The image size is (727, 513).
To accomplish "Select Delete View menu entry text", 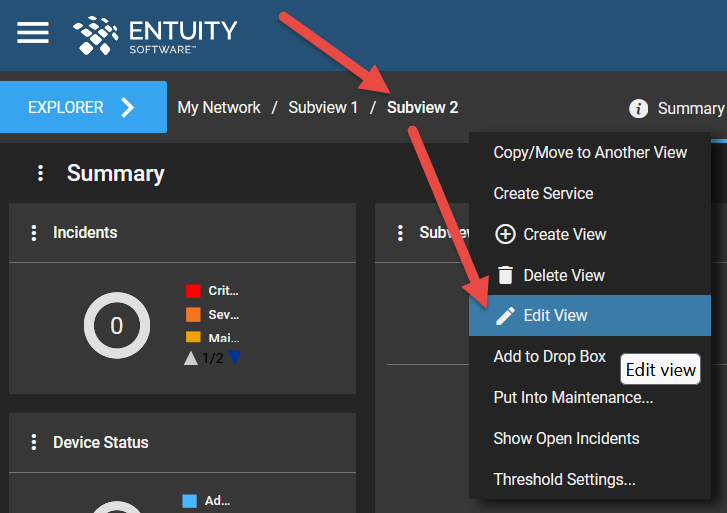I will (564, 276).
